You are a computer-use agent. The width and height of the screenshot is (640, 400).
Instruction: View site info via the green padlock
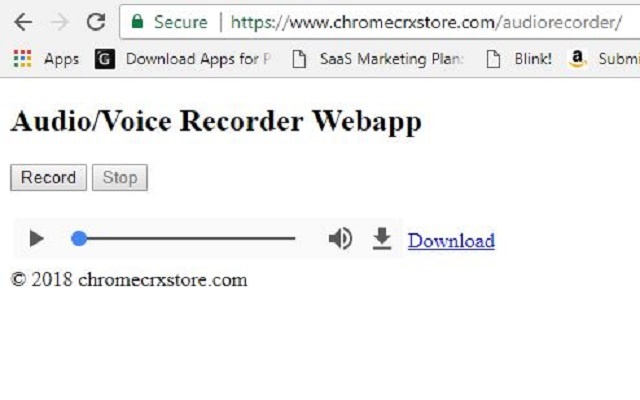coord(138,21)
